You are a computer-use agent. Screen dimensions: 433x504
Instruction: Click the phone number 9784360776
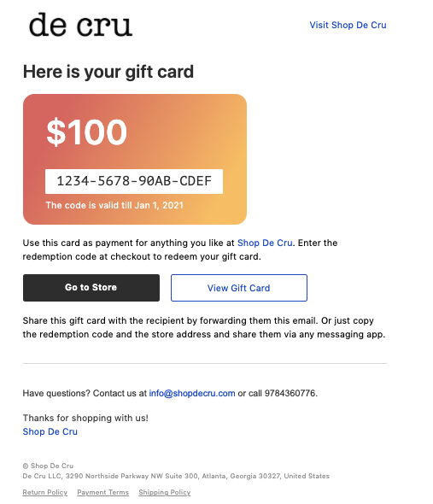[x=290, y=393]
